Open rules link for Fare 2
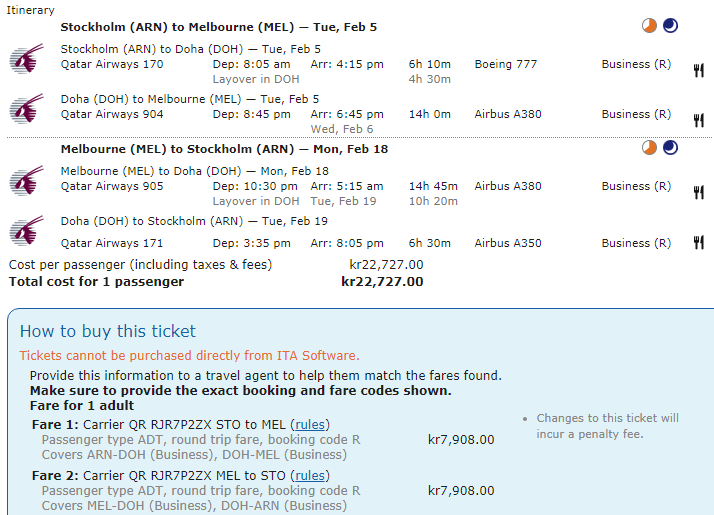714x515 pixels. pyautogui.click(x=311, y=475)
